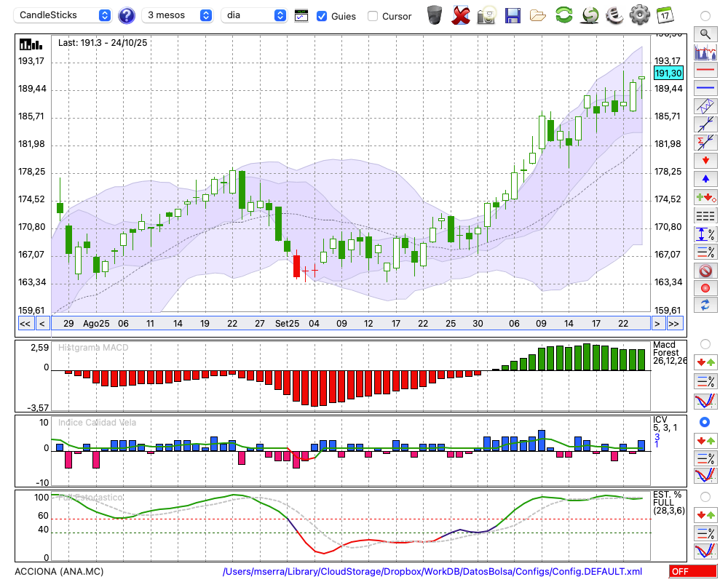This screenshot has height=582, width=728.
Task: Click the add buy/sell markers tool
Action: click(x=705, y=197)
